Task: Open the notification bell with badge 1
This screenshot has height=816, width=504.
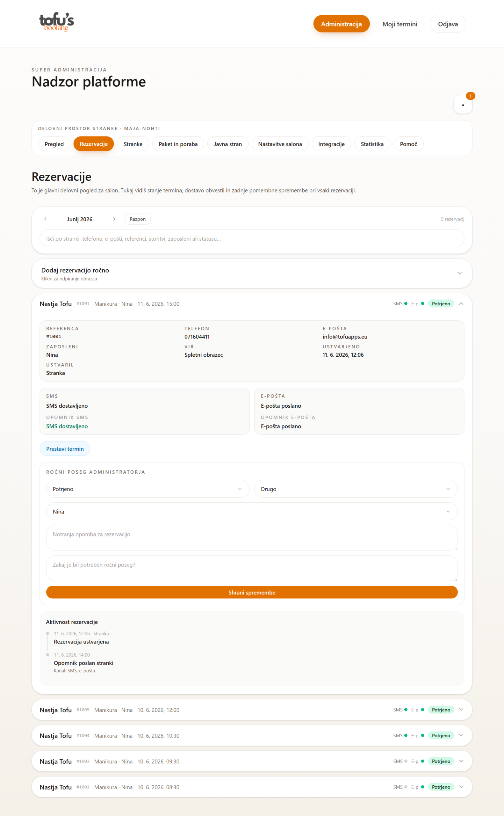Action: click(463, 104)
